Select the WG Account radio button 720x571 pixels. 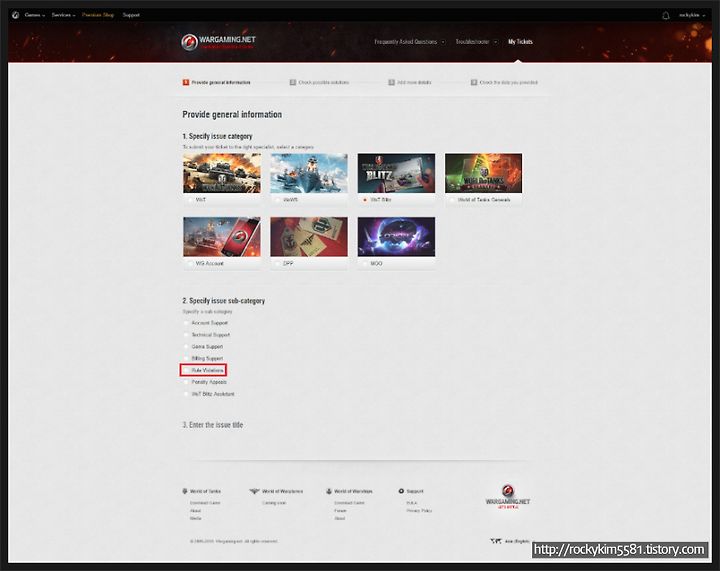point(190,264)
